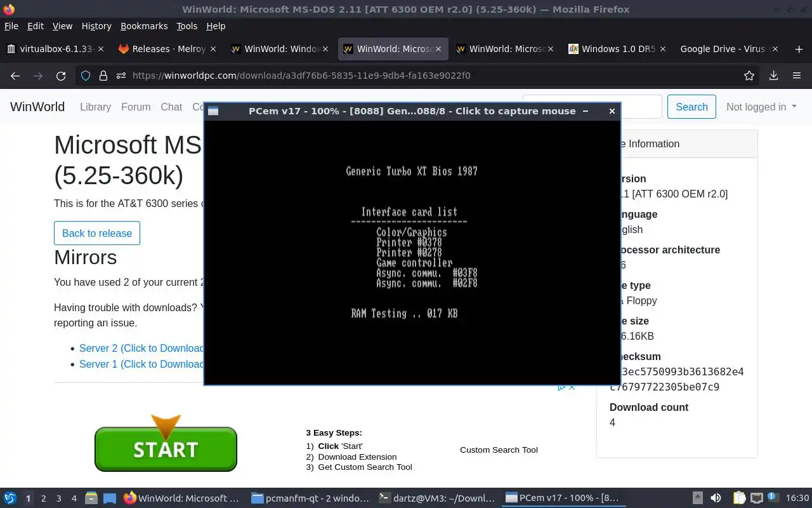
Task: Open the volume control tray icon
Action: pyautogui.click(x=716, y=498)
